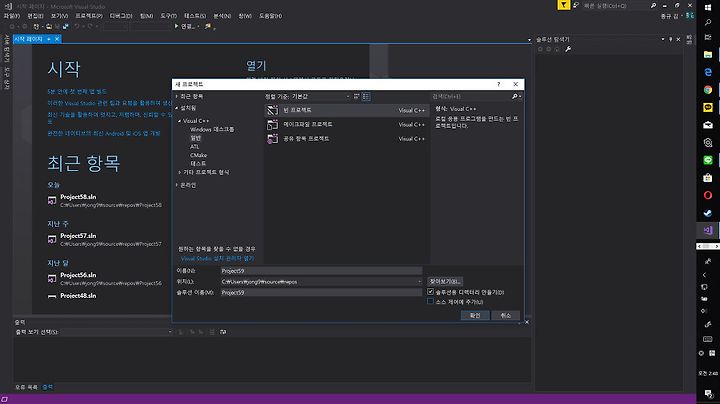The width and height of the screenshot is (720, 404).
Task: Open Steam from the Windows taskbar
Action: [x=708, y=213]
